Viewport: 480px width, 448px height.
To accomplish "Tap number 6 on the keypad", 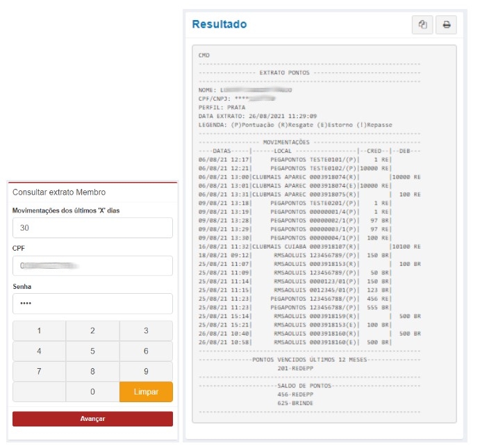I will click(x=146, y=351).
